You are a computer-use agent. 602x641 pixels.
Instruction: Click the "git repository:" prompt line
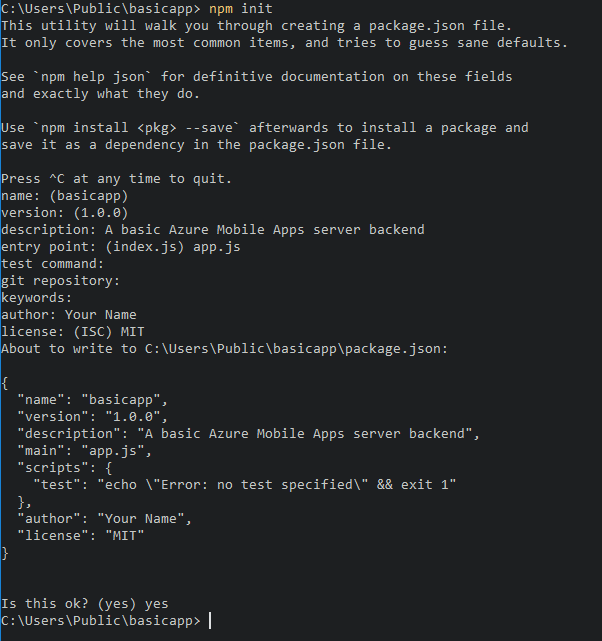click(x=61, y=281)
